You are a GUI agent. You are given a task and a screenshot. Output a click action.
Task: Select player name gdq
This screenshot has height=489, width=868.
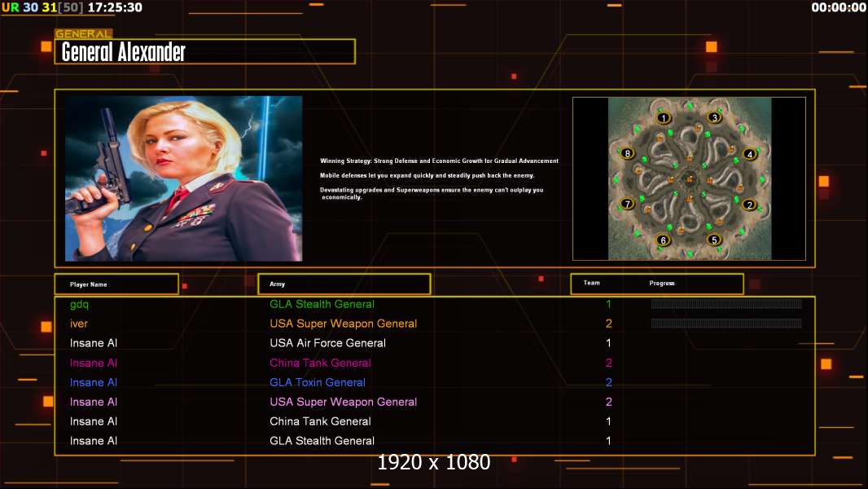coord(79,304)
